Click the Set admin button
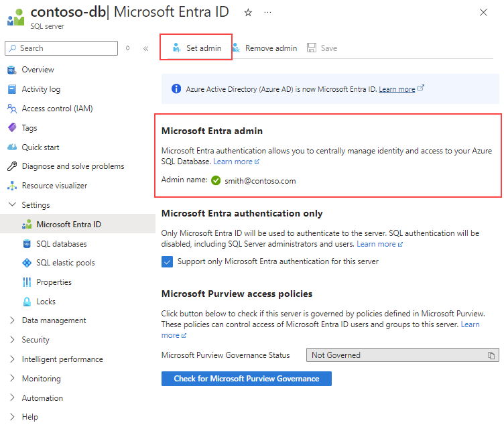Image resolution: width=504 pixels, height=431 pixels. (x=196, y=48)
